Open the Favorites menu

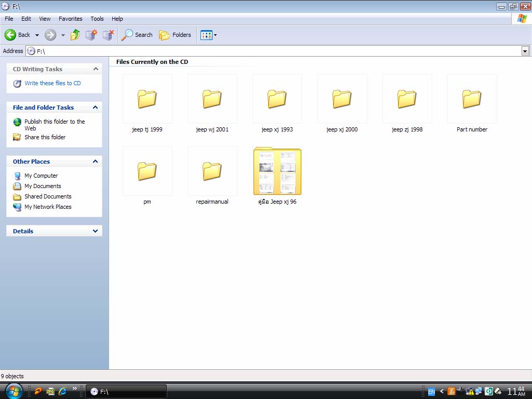click(70, 19)
